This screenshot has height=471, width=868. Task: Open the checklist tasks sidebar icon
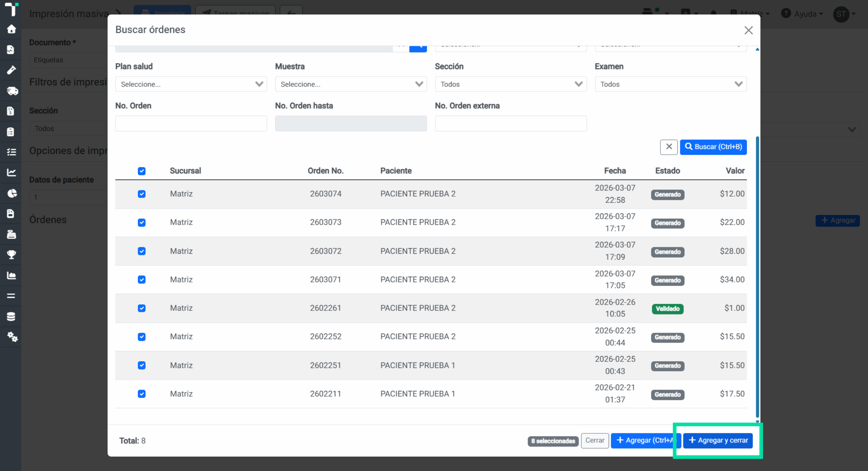(11, 152)
